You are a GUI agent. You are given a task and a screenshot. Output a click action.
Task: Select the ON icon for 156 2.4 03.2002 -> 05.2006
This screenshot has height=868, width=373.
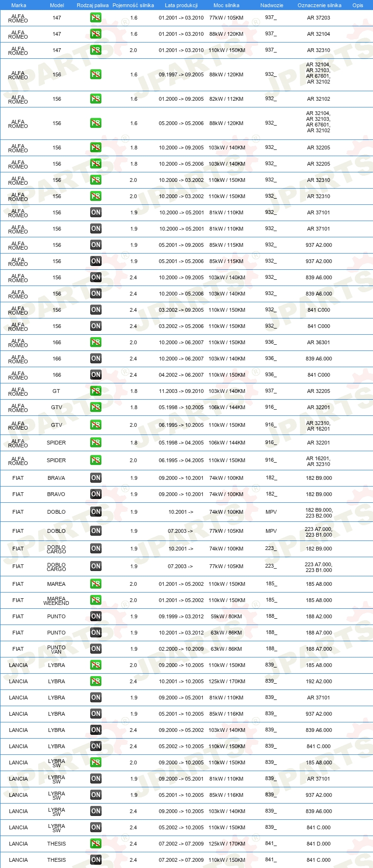96,326
